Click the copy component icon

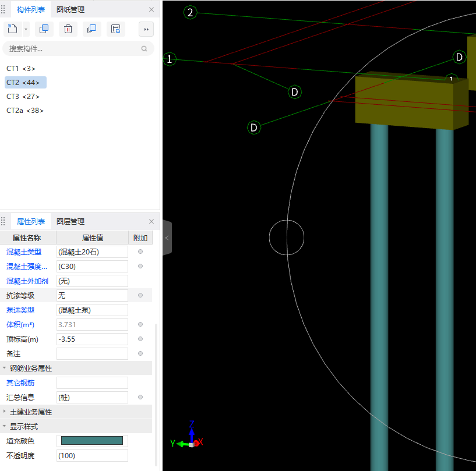[x=44, y=29]
